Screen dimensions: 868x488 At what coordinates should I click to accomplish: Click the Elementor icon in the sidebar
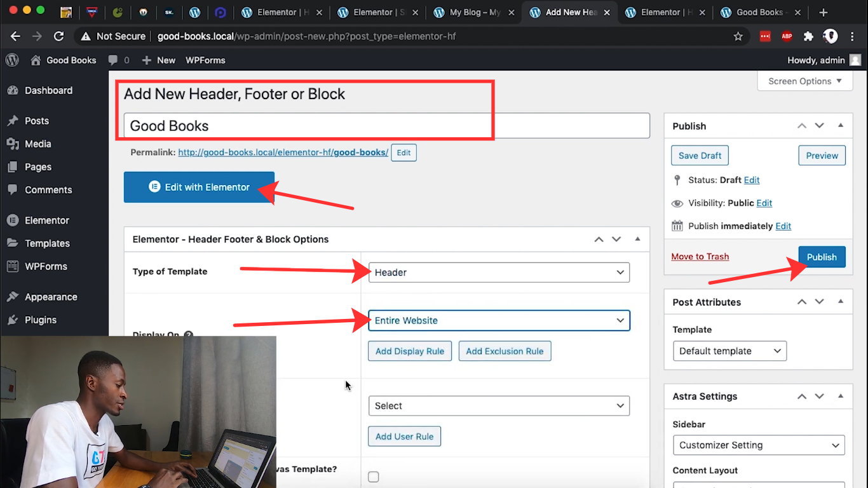pyautogui.click(x=12, y=220)
